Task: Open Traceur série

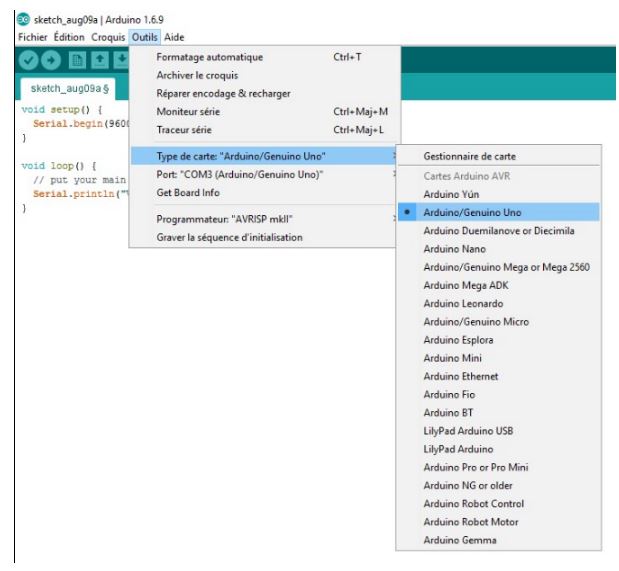Action: pos(264,130)
